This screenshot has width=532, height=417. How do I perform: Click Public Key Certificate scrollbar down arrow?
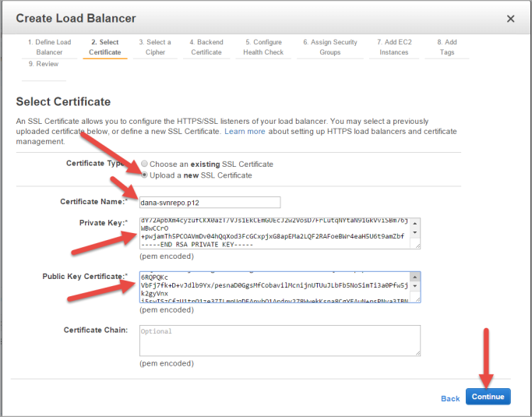pos(414,286)
